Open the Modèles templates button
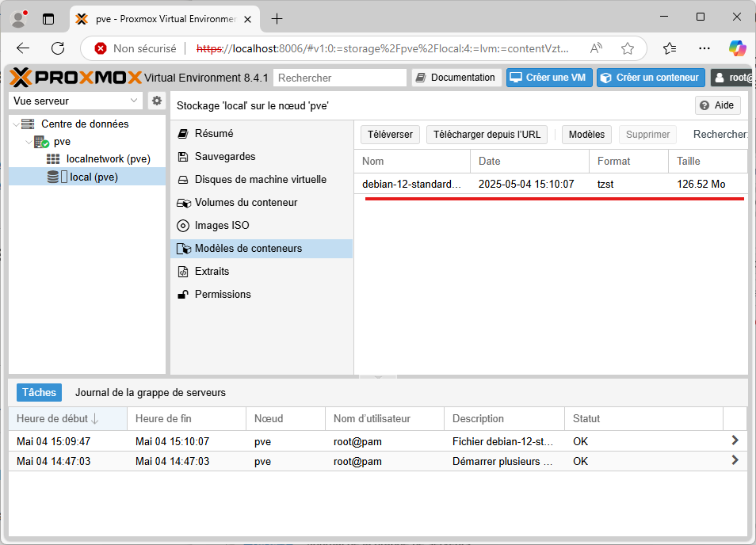 (x=586, y=135)
